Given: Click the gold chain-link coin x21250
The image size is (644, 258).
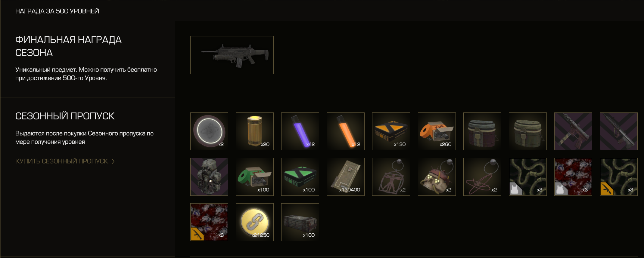Looking at the screenshot, I should (x=255, y=222).
